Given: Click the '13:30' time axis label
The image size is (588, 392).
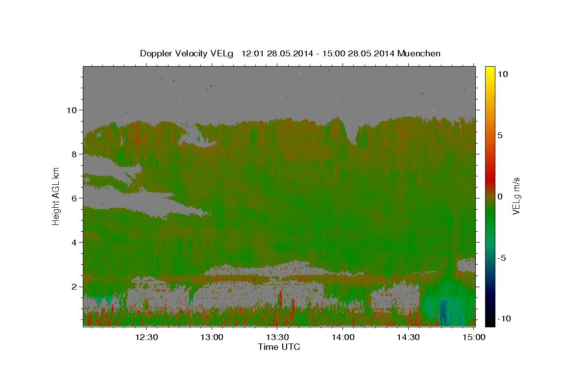Looking at the screenshot, I should click(x=277, y=337).
